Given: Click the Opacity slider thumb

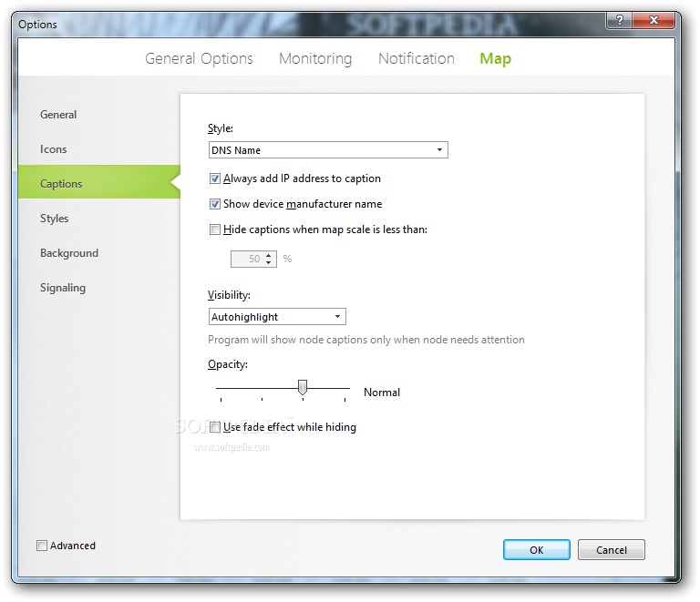Looking at the screenshot, I should tap(303, 387).
